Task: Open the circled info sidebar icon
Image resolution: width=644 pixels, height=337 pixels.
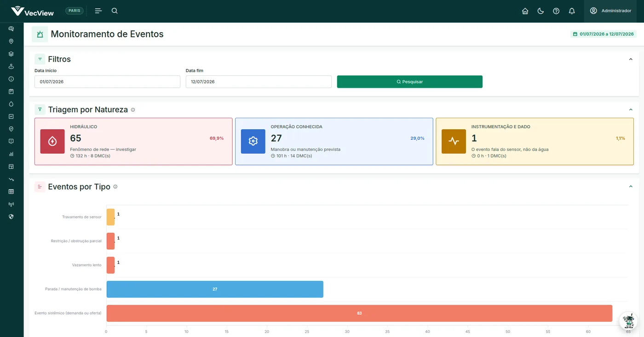Action: click(11, 79)
